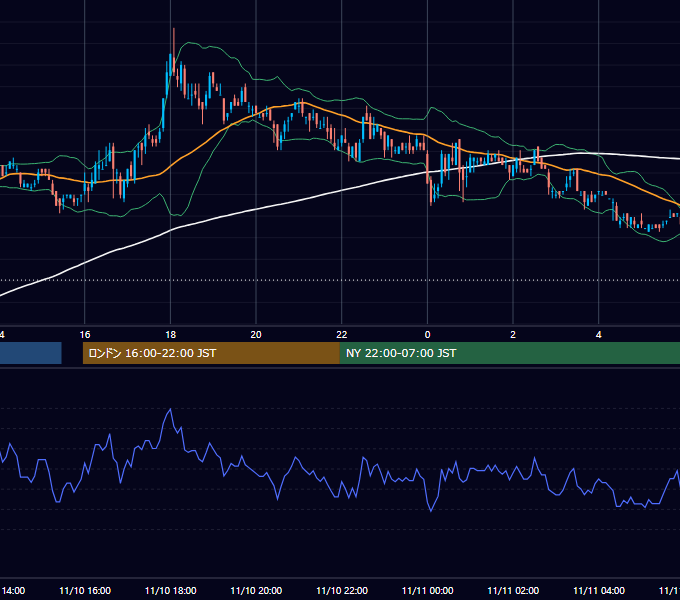Click the upper-axis time label 22
This screenshot has height=600, width=680.
pyautogui.click(x=342, y=335)
